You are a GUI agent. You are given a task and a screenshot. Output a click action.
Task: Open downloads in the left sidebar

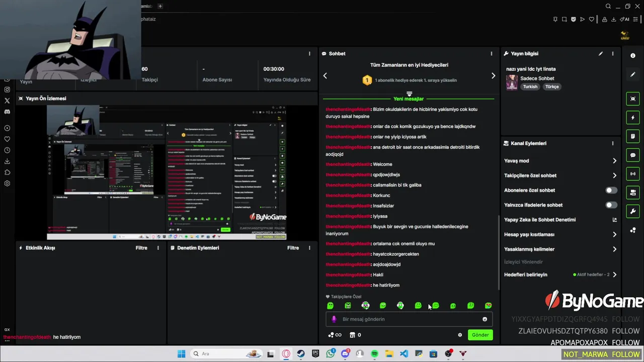click(7, 161)
